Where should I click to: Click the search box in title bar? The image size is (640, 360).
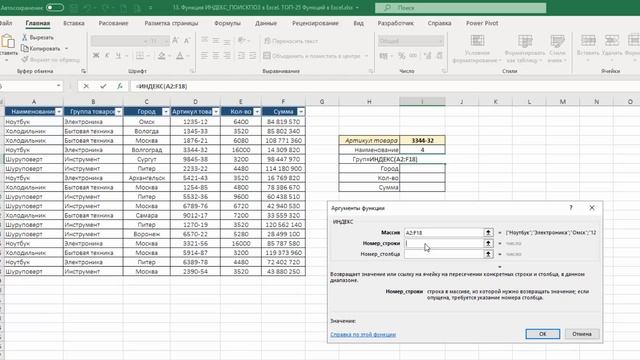coord(460,7)
